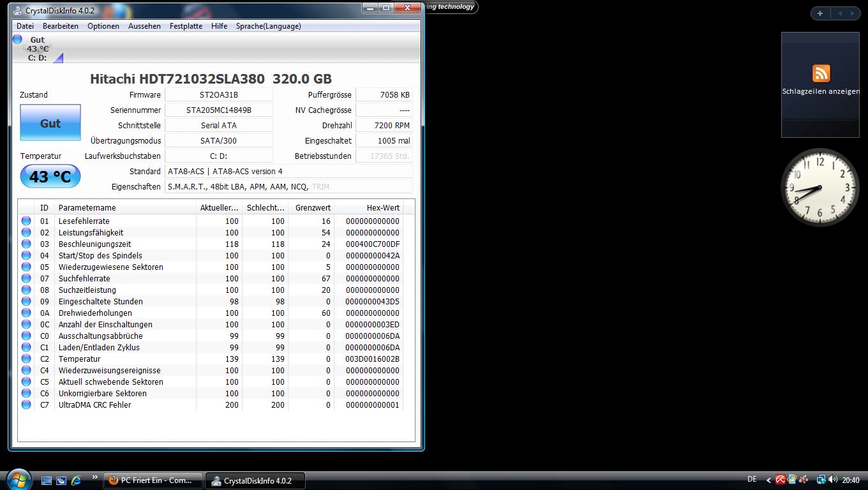
Task: Open the Optionen menu
Action: pos(103,26)
